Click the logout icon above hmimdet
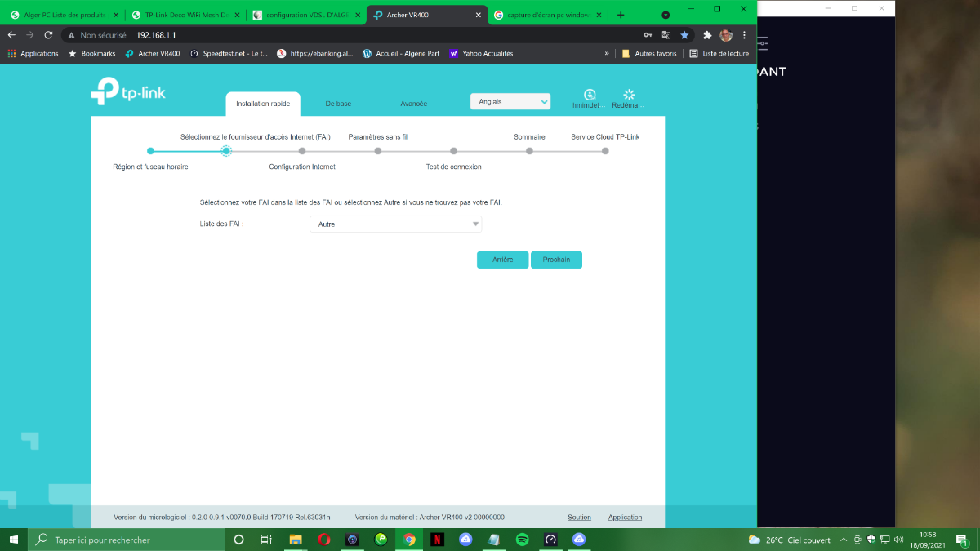The image size is (980, 551). (590, 95)
